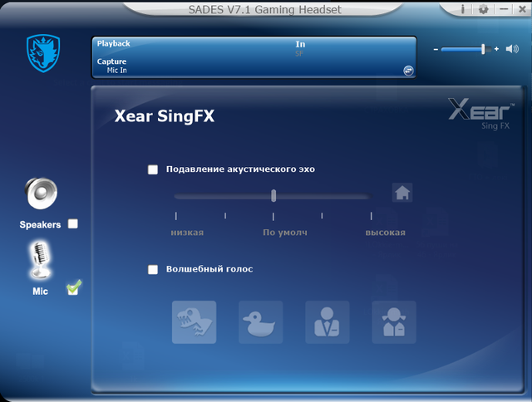
Task: Click the Capture label
Action: click(111, 61)
